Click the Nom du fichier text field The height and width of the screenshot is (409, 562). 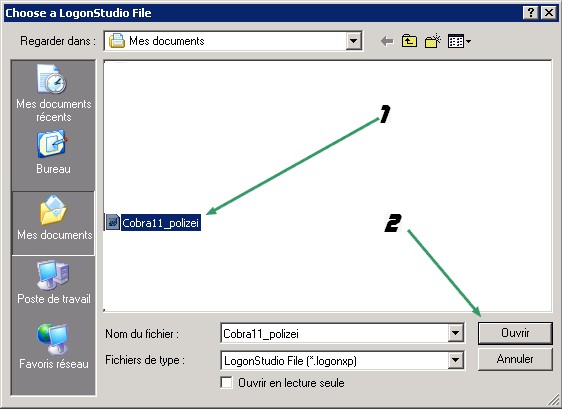point(335,333)
